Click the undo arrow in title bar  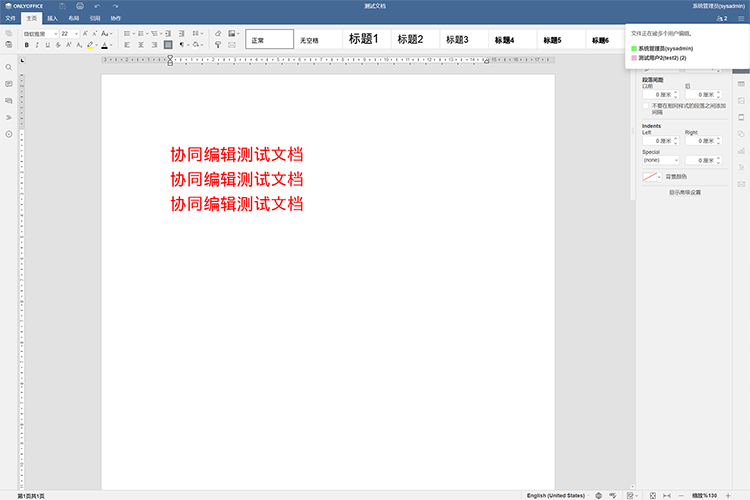[97, 6]
